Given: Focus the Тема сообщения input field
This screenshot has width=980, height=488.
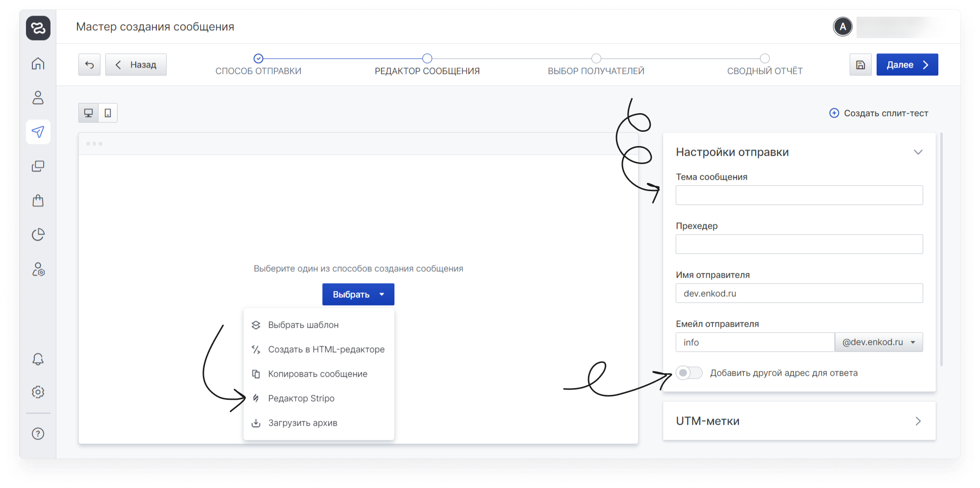Looking at the screenshot, I should click(x=799, y=195).
